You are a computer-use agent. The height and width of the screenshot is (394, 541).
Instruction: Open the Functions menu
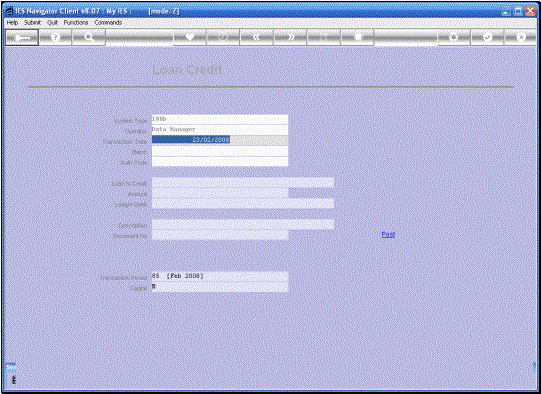click(76, 22)
